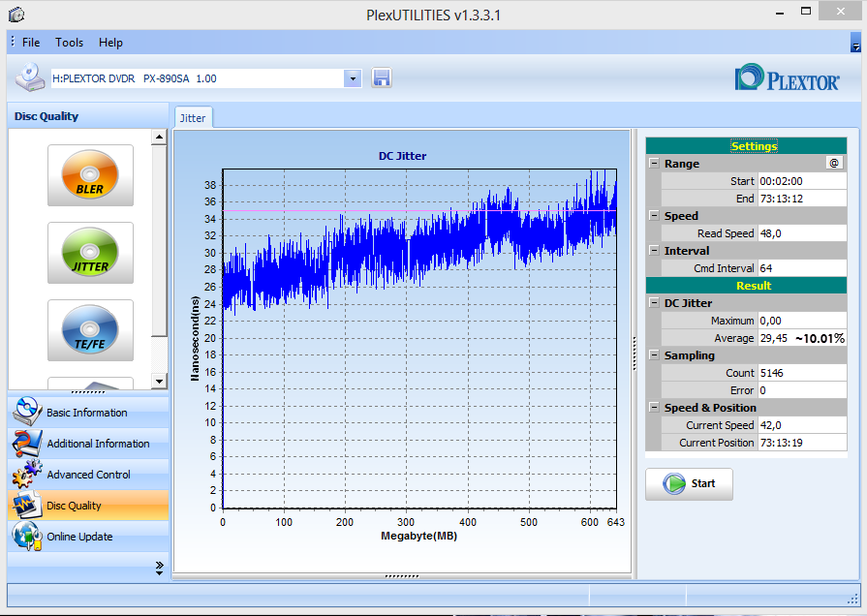Click the Additional Information icon
The image size is (867, 616).
[26, 443]
